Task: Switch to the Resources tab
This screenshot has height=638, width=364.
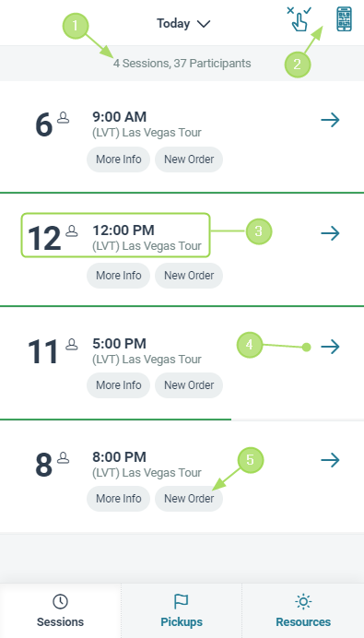Action: tap(303, 610)
